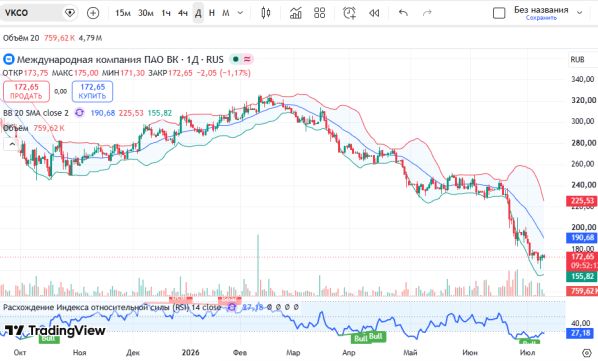
Task: Start bar replay mode
Action: 374,13
